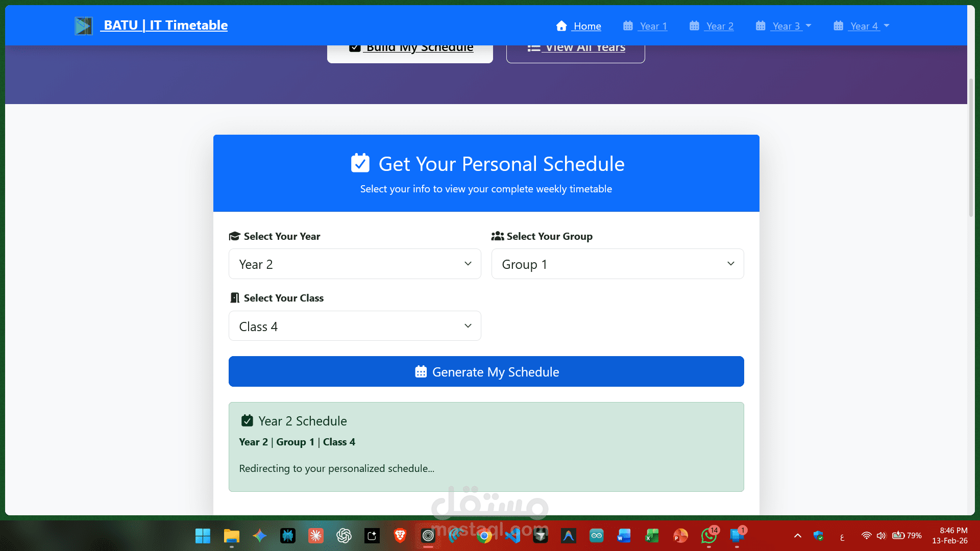Expand the Year 3 nav dropdown

783,26
